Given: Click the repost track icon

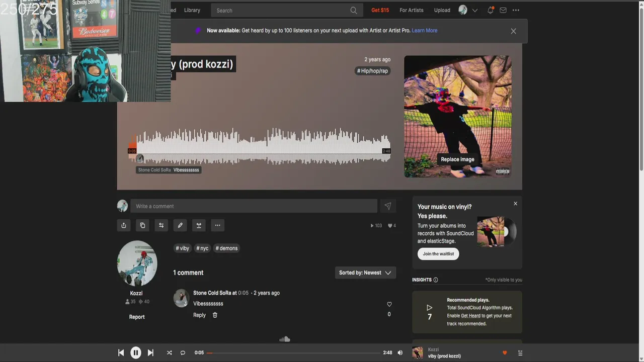Looking at the screenshot, I should point(161,225).
